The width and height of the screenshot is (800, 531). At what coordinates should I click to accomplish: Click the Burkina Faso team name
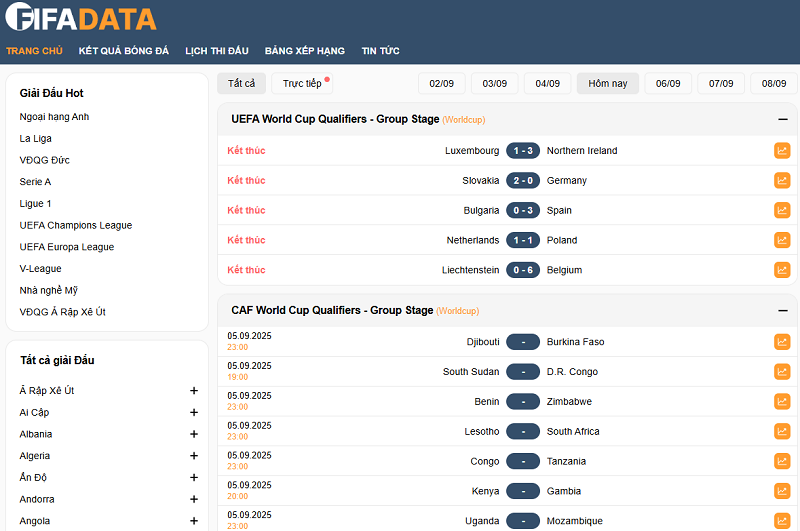[x=576, y=342]
